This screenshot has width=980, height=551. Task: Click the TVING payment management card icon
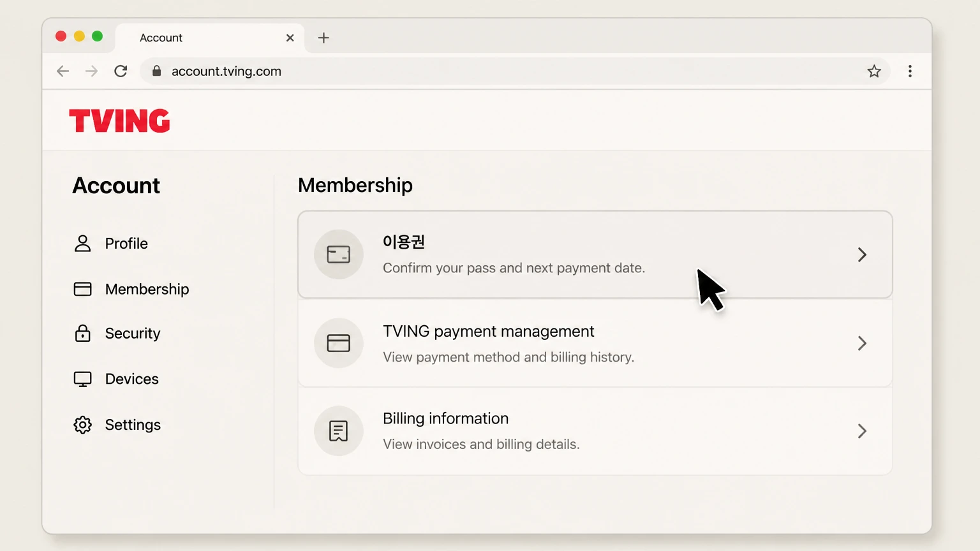point(339,343)
